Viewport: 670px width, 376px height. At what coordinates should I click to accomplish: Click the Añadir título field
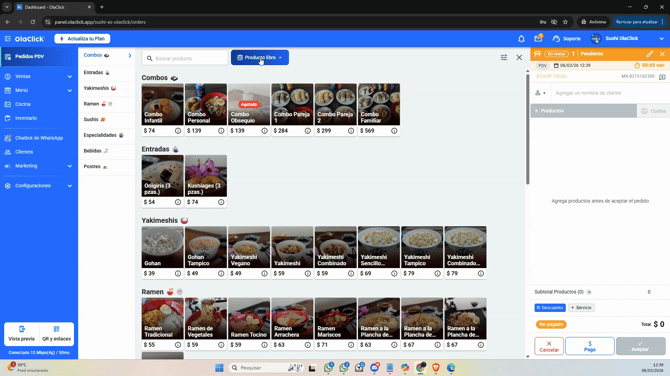(x=552, y=76)
